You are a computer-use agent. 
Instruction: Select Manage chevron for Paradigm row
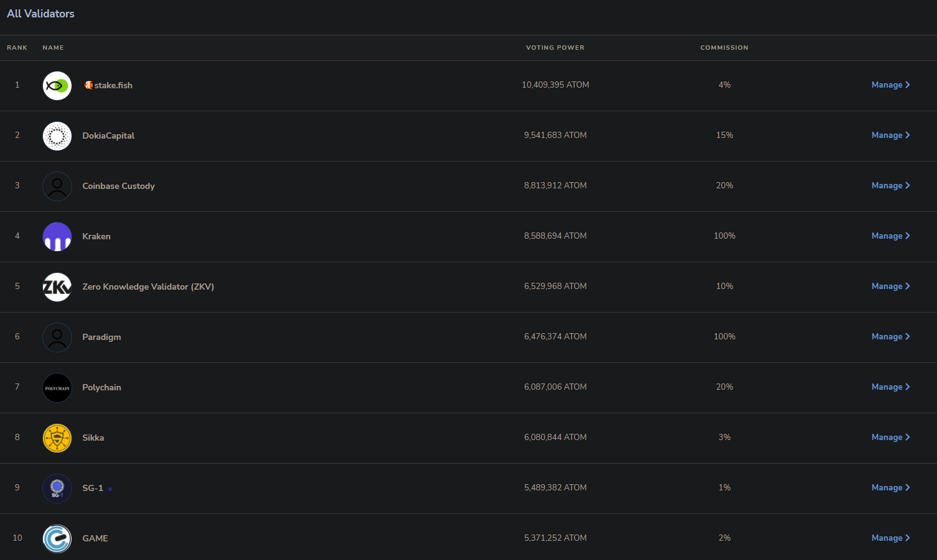[x=908, y=337]
